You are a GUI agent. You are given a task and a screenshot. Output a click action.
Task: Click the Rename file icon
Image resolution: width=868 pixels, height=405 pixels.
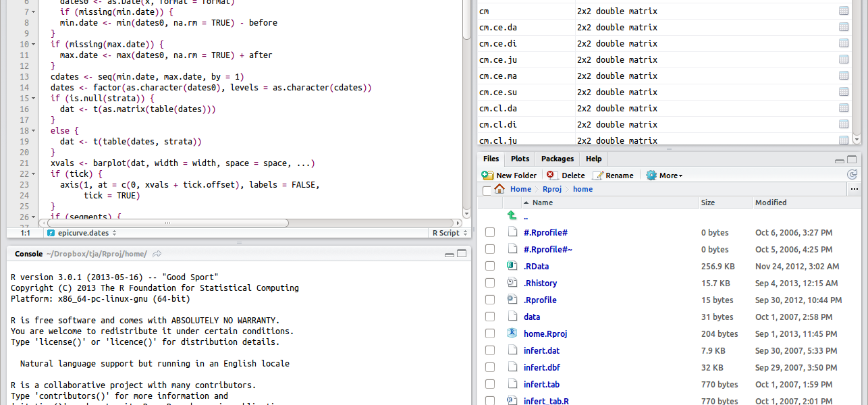coord(597,175)
